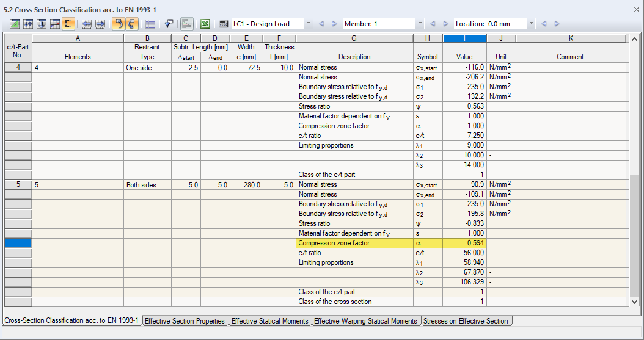Click the value cell -206.2
The image size is (644, 340).
pyautogui.click(x=464, y=77)
